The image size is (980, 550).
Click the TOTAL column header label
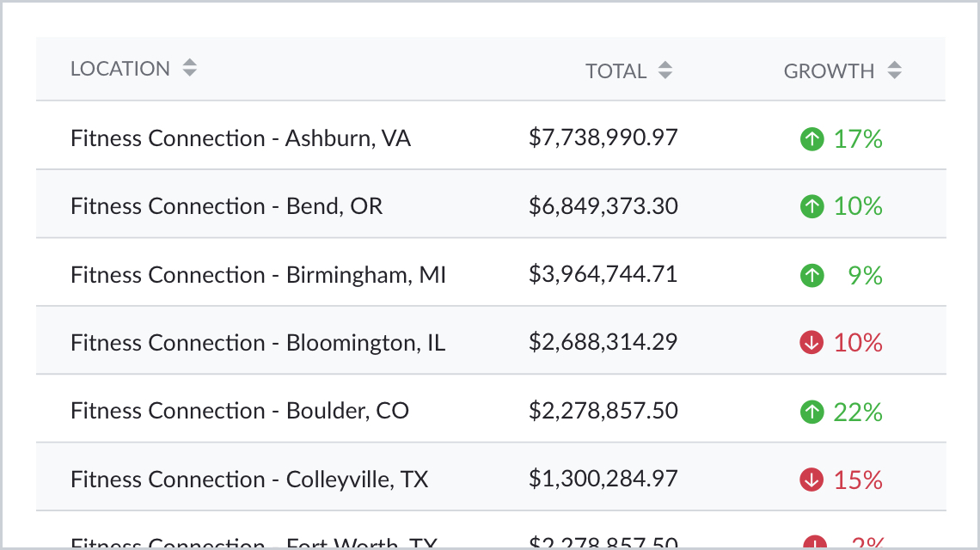tap(616, 71)
